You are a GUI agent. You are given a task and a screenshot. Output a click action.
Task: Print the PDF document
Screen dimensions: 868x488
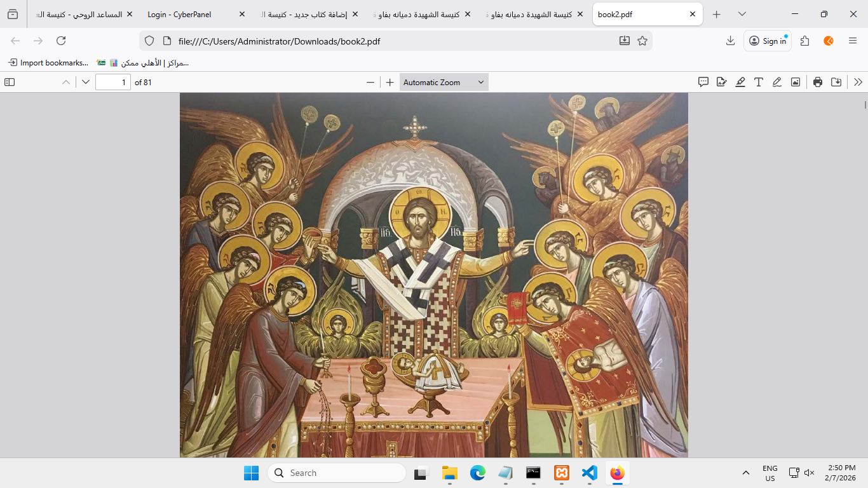(818, 82)
